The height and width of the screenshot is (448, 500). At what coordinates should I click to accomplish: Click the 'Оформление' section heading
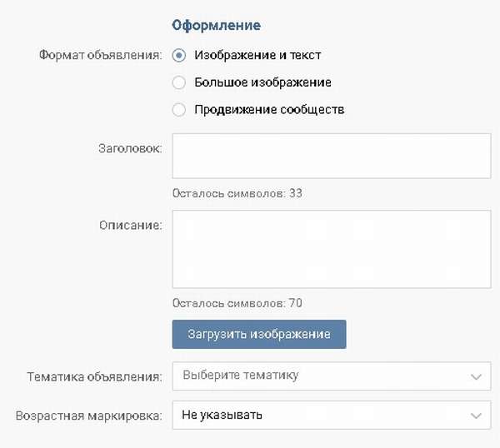point(216,25)
